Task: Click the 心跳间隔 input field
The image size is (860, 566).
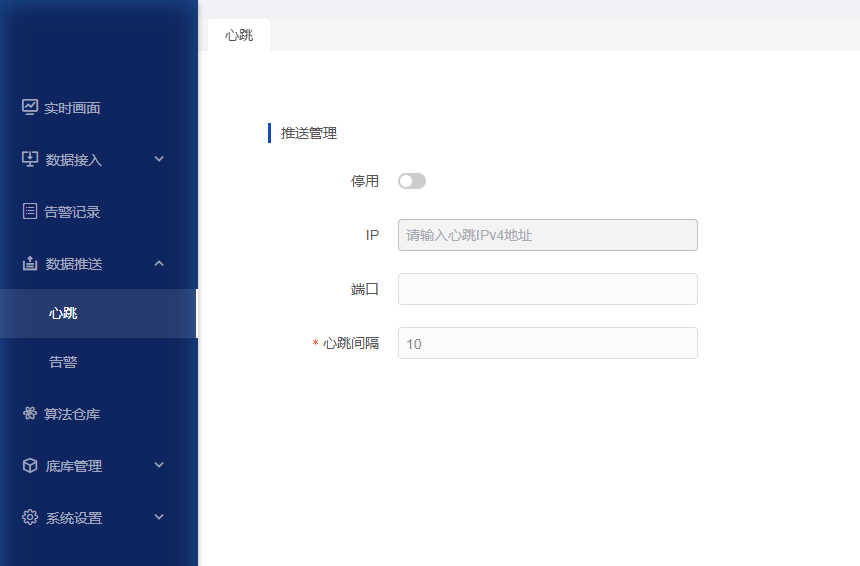Action: coord(547,343)
